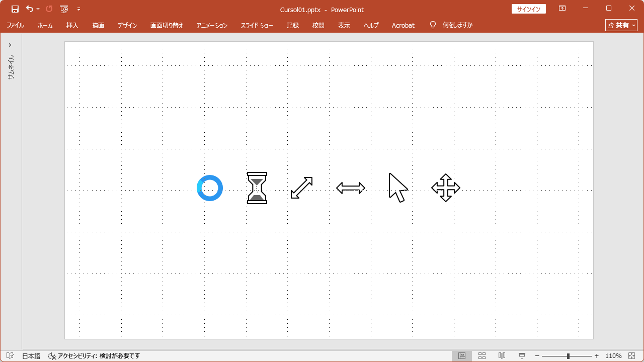Click the Save icon in quick access toolbar
This screenshot has height=362, width=644.
[15, 9]
